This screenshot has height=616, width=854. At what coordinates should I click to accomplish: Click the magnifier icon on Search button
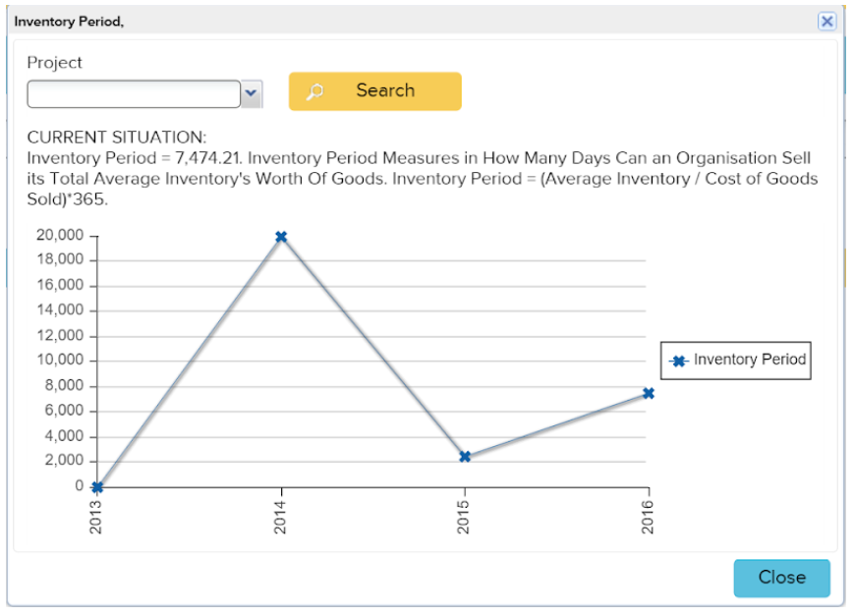[315, 91]
